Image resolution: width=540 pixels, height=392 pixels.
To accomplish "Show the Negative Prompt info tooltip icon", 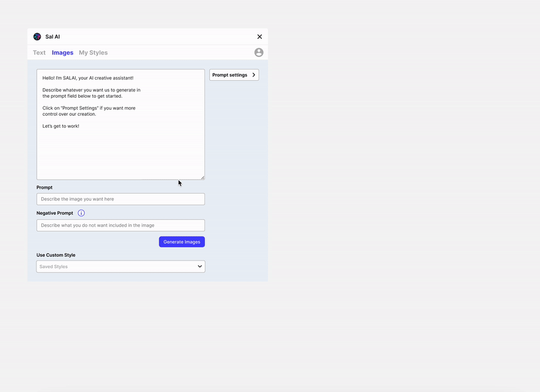I will coord(81,213).
